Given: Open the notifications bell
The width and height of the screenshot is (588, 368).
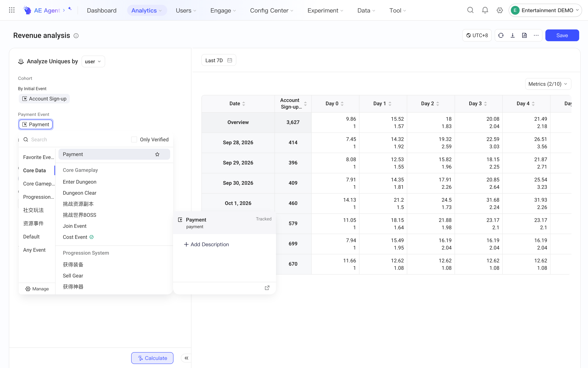Looking at the screenshot, I should tap(485, 10).
